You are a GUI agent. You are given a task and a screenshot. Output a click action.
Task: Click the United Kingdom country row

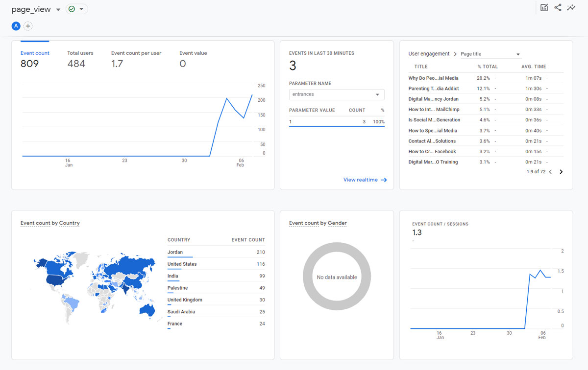point(216,300)
